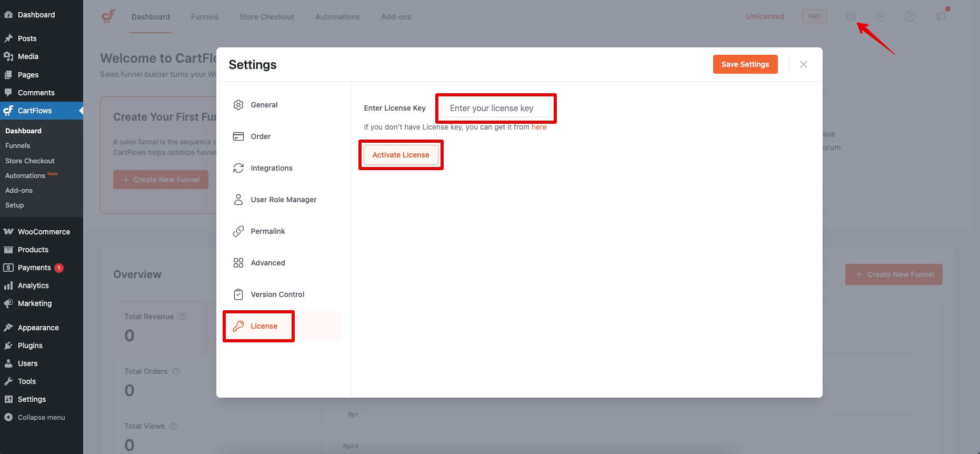Open Payments in the sidebar
The height and width of the screenshot is (454, 980).
(34, 268)
